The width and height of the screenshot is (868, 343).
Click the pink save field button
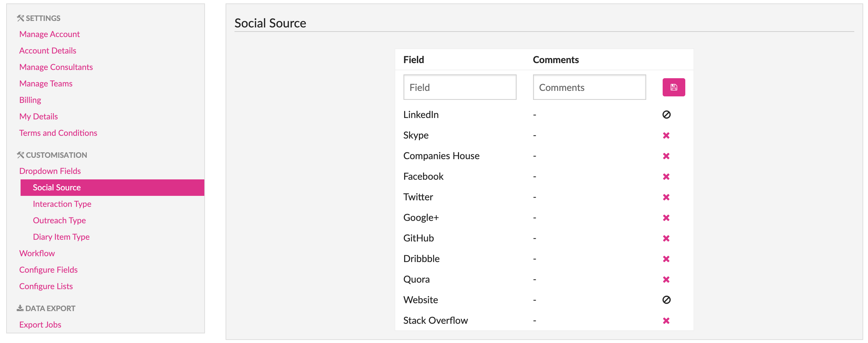(673, 87)
